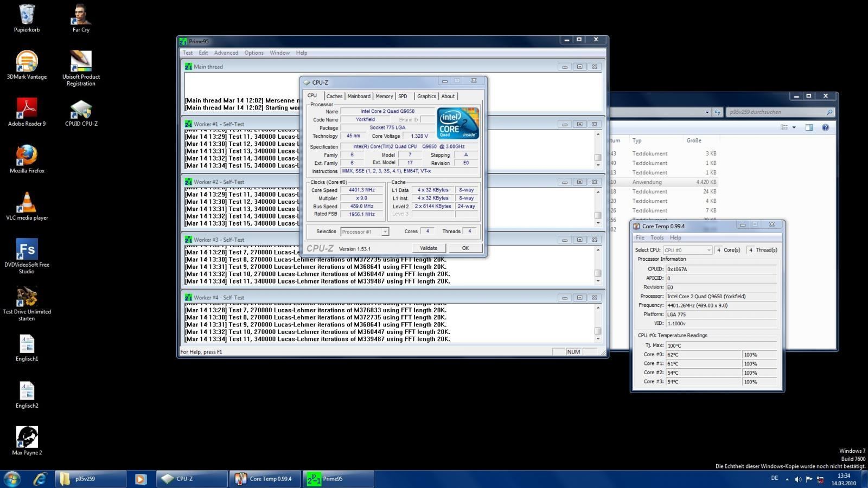
Task: Click the Worker #1 scrollbar down arrow
Action: click(x=598, y=165)
